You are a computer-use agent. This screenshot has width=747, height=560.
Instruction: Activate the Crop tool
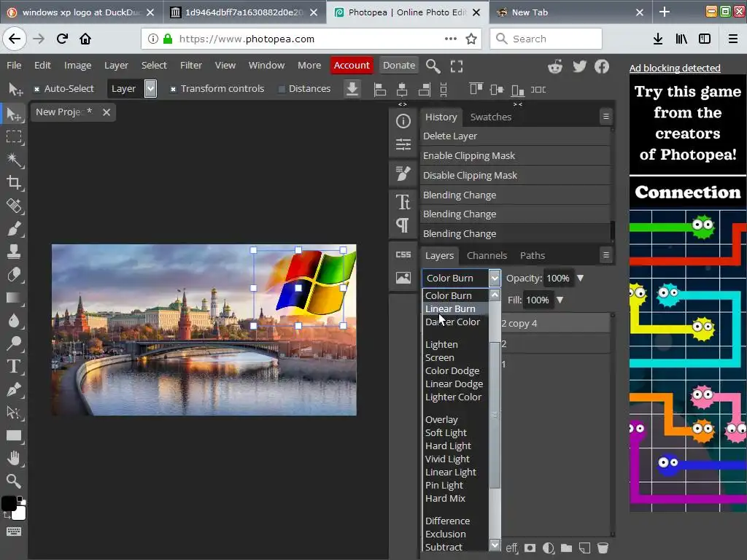coord(14,182)
